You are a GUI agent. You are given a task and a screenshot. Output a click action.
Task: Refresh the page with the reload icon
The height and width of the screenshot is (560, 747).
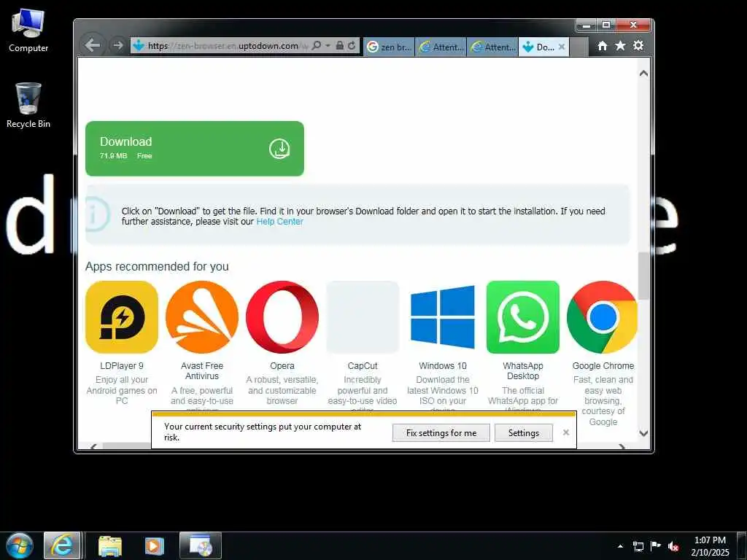click(352, 46)
